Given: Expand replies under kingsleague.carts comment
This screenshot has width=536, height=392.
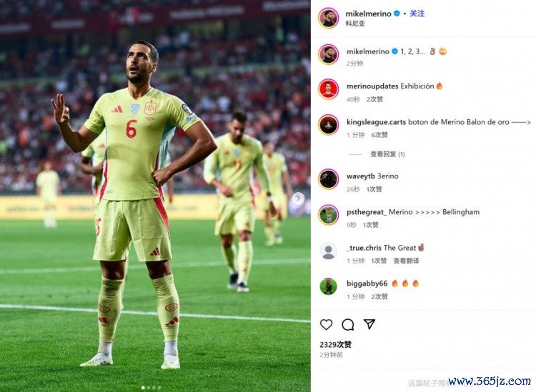Looking at the screenshot, I should 387,154.
